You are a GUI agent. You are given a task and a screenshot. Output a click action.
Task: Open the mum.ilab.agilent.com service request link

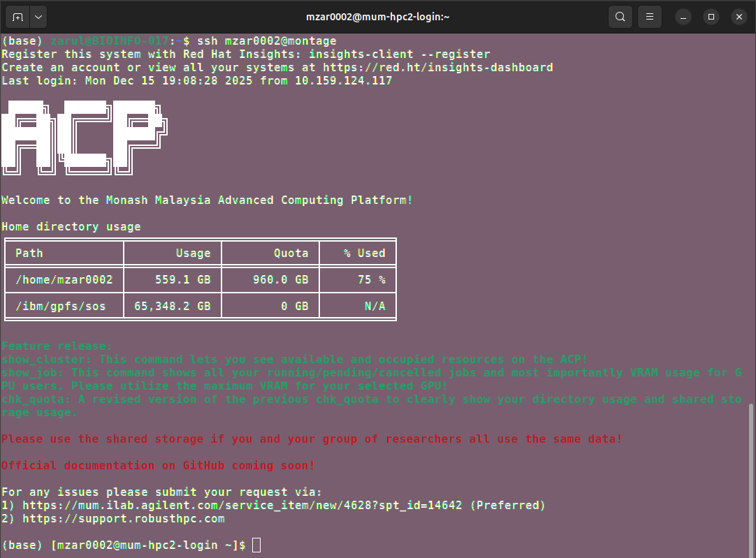pos(242,505)
